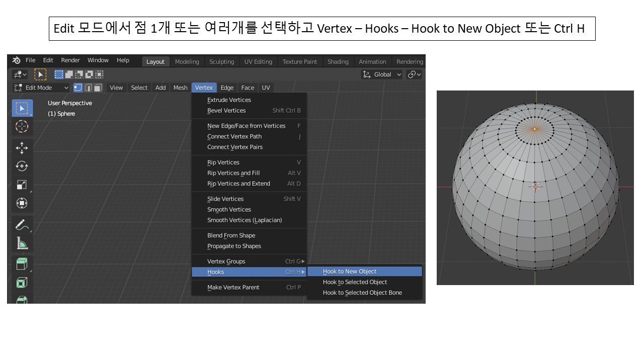
Task: Expand the Vertex Groups submenu
Action: pos(249,261)
